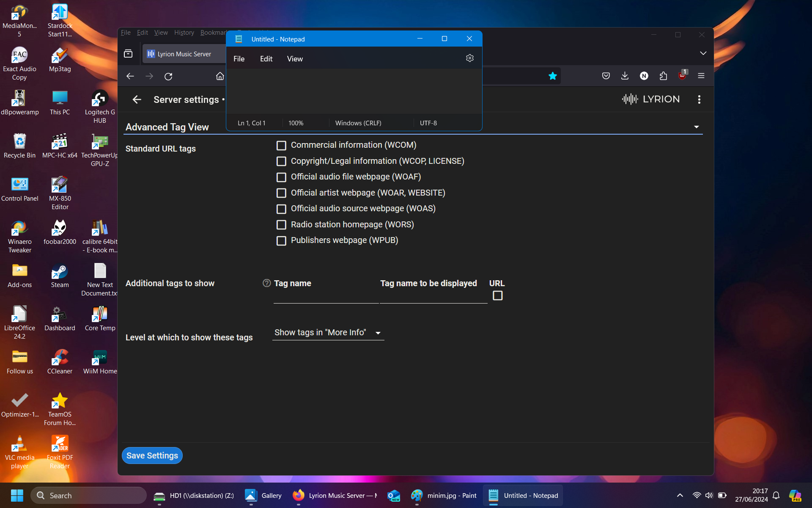Check Radio station homepage (WORS) box
The image size is (812, 508).
pyautogui.click(x=281, y=225)
